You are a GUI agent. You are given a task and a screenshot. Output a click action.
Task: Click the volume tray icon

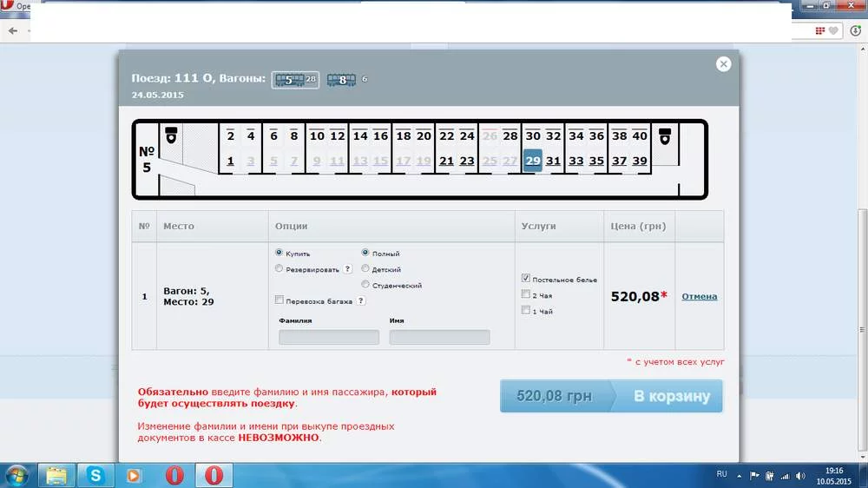[x=800, y=476]
